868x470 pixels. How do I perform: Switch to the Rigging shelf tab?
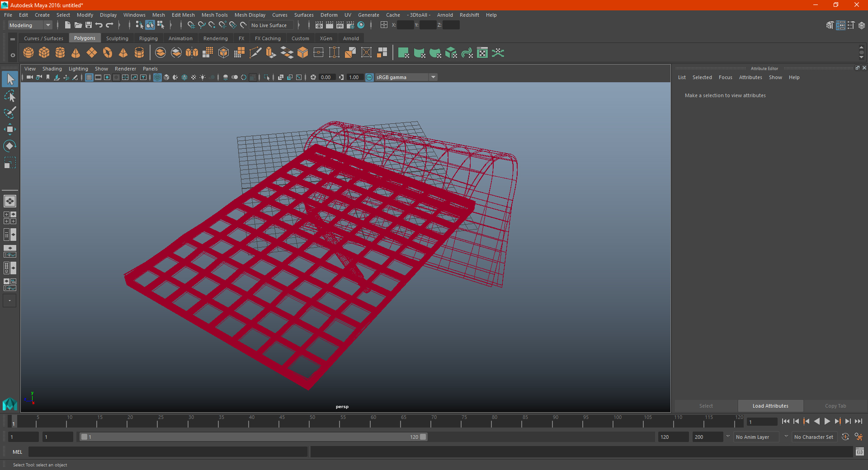coord(148,38)
